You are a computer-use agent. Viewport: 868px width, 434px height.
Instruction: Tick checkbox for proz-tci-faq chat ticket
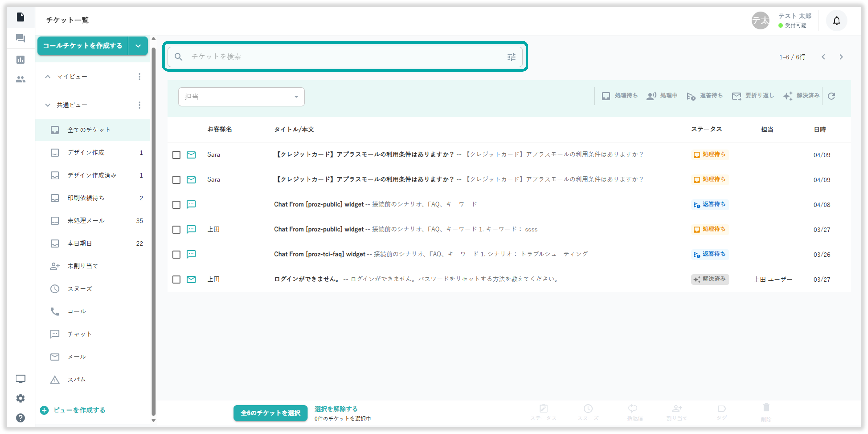176,255
